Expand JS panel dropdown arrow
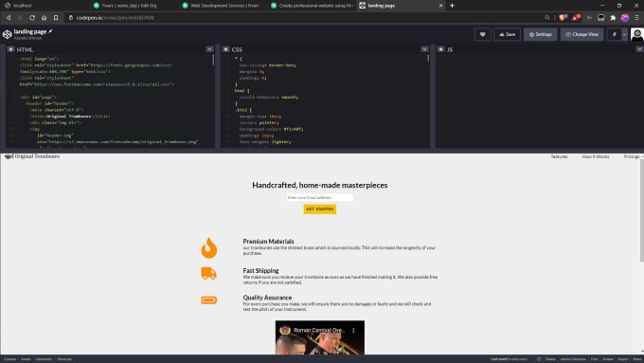The image size is (644, 363). [639, 49]
